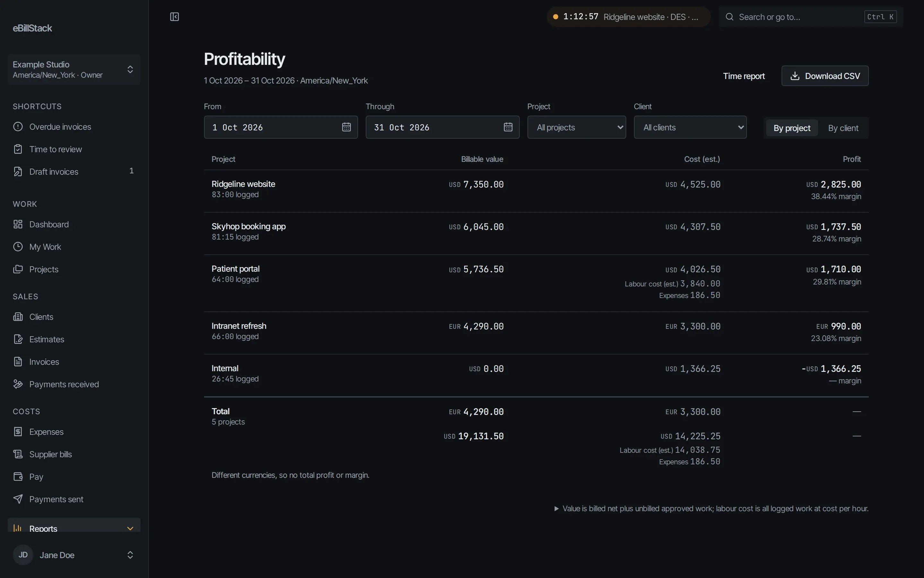Click the eBillStack logo
The height and width of the screenshot is (578, 924).
32,28
